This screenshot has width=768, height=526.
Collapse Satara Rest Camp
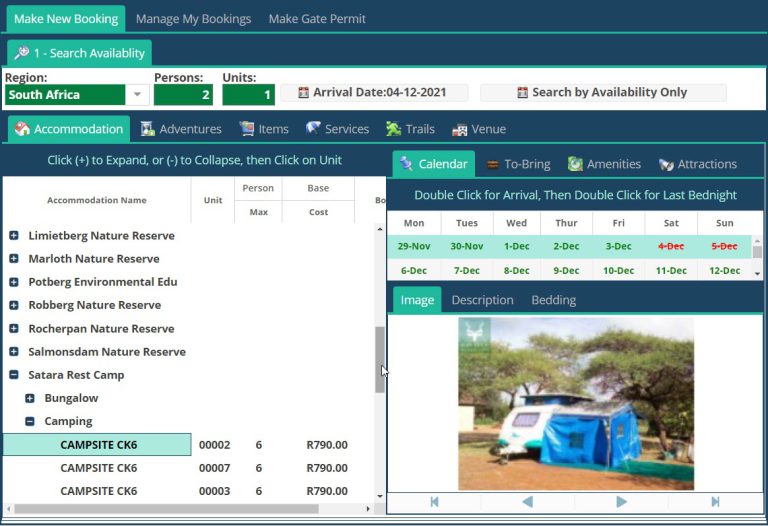(x=14, y=375)
